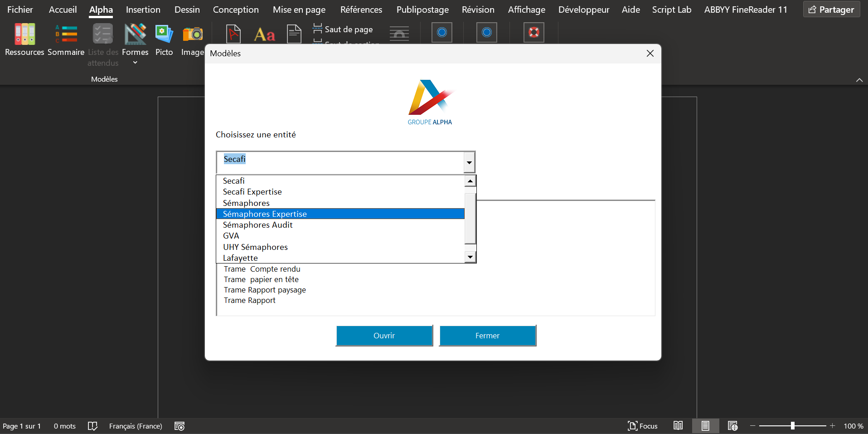Open the lifebuoy help icon

click(534, 33)
